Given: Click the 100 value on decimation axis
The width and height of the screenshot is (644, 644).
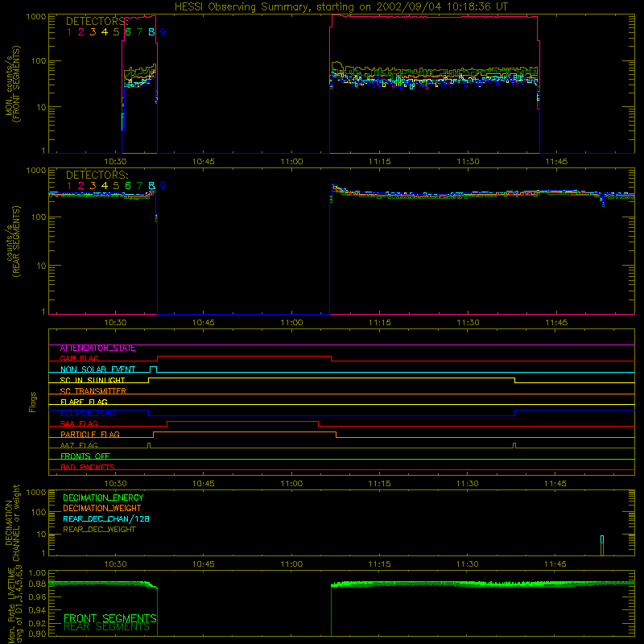Looking at the screenshot, I should [x=39, y=512].
